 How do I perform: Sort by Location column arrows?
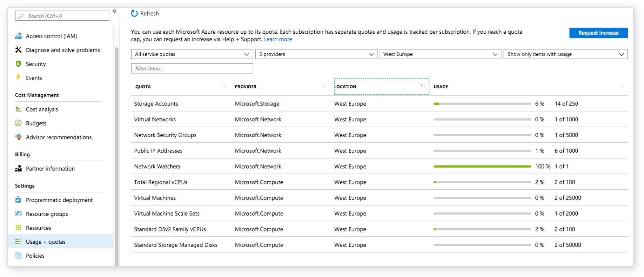point(423,86)
